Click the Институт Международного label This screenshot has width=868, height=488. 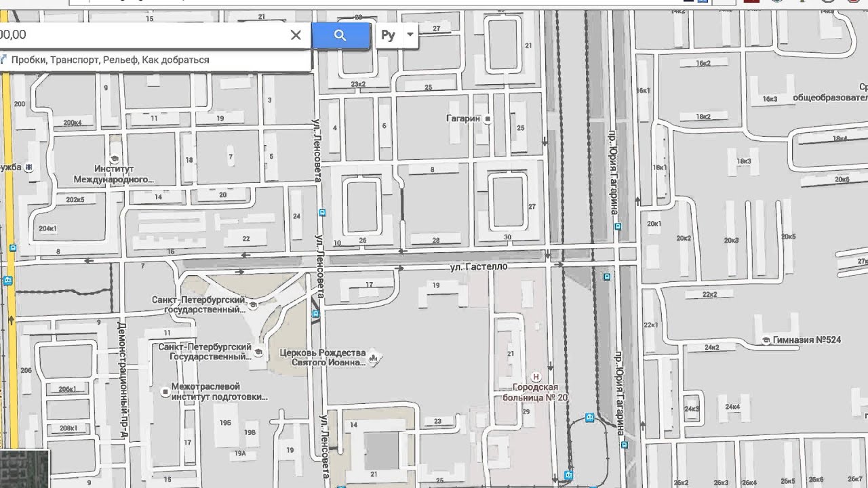(114, 174)
